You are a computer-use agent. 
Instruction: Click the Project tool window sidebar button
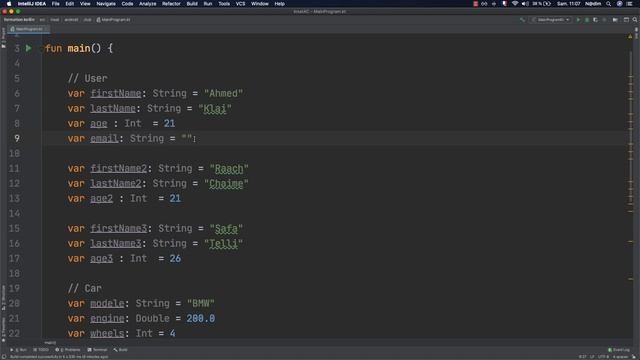3,38
